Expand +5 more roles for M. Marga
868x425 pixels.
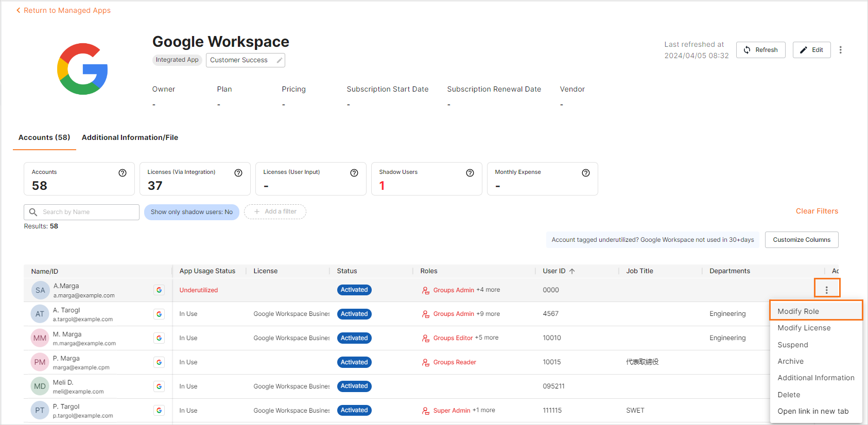click(x=487, y=338)
